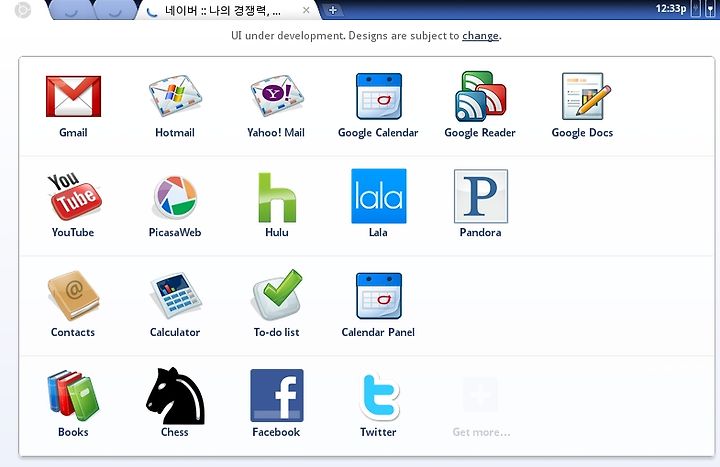
Task: Click the Get more... label text
Action: pos(481,432)
